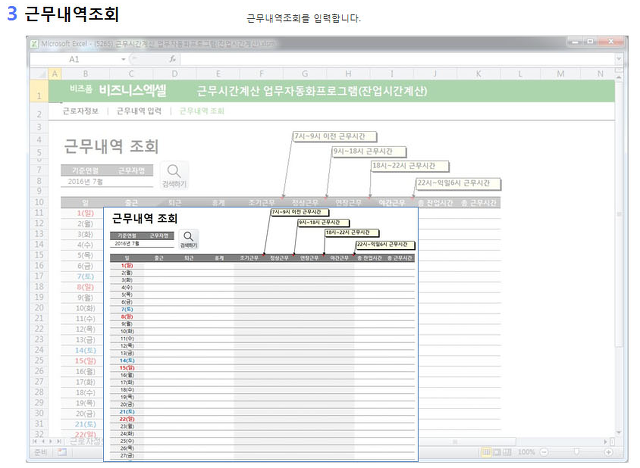The image size is (640, 468).
Task: Click the 총 근무시간 column header
Action: pos(478,203)
